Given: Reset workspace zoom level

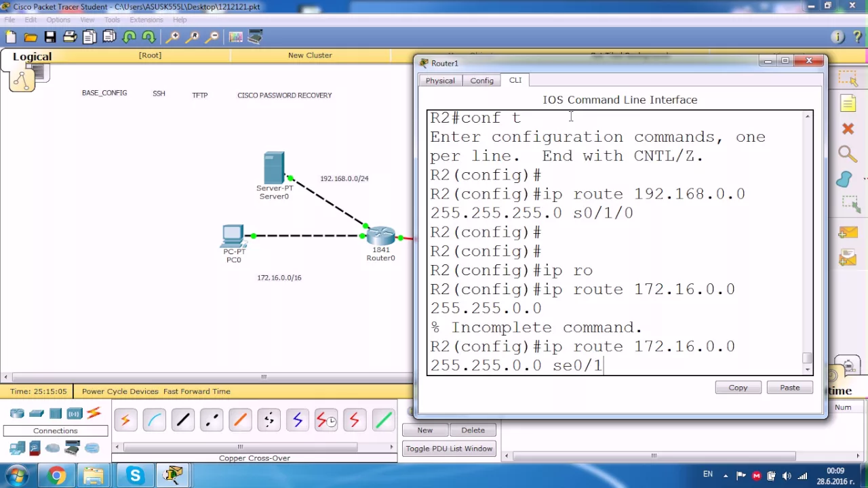Looking at the screenshot, I should coord(193,37).
